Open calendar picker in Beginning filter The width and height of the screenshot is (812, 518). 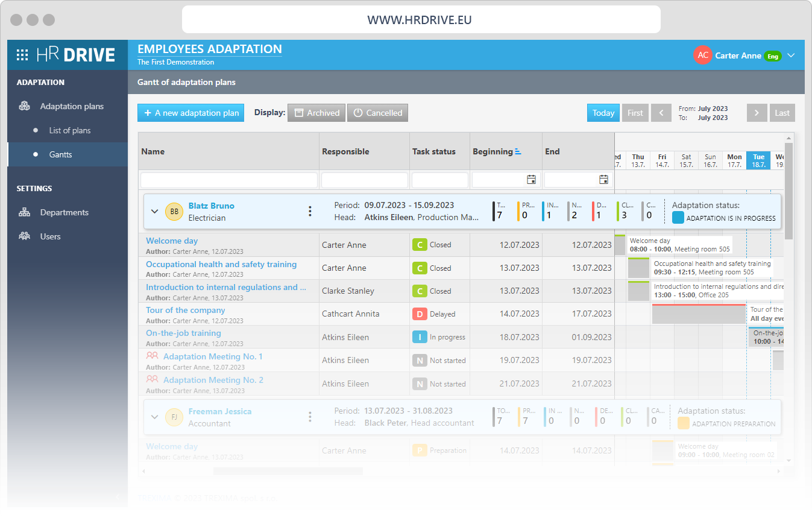pos(531,180)
